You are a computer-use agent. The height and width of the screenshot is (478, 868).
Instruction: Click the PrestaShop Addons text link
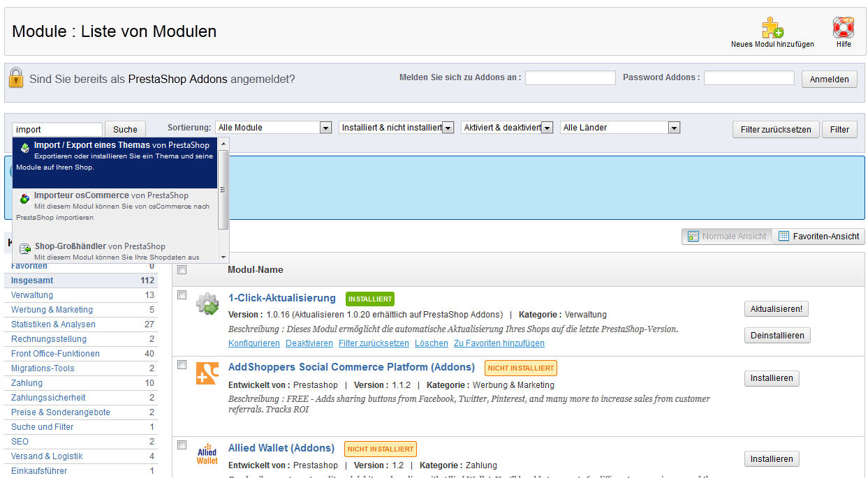tap(177, 79)
